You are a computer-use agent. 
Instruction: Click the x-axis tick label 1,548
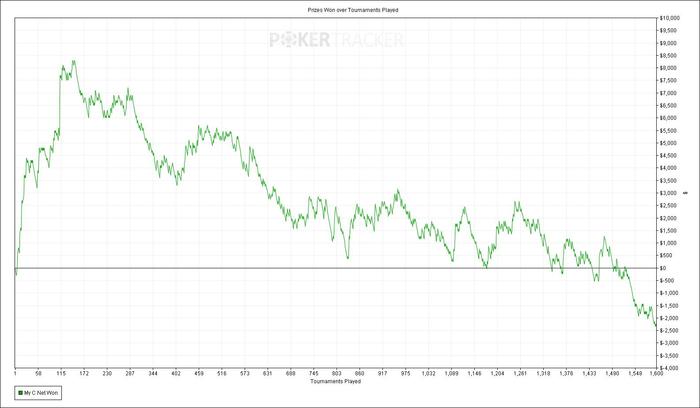coord(635,373)
